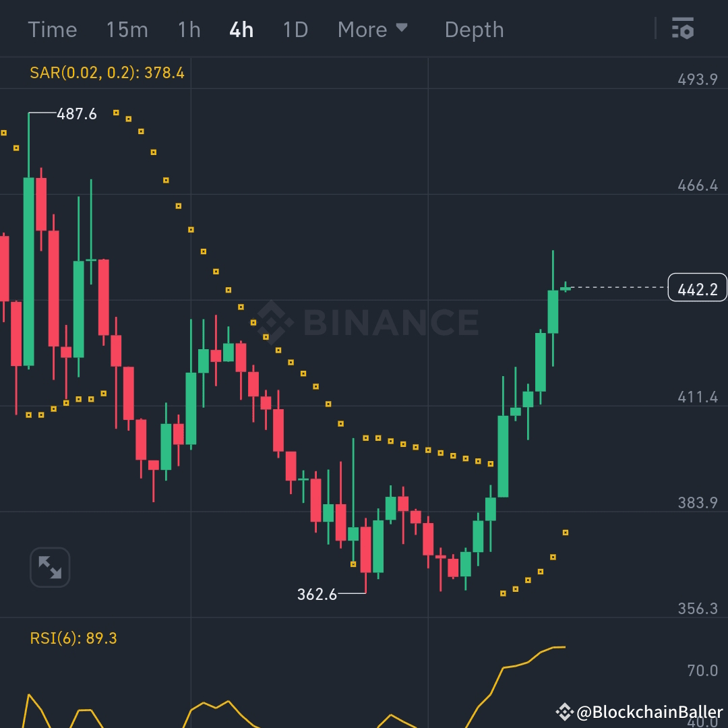Switch to the Depth view tab

click(x=474, y=29)
